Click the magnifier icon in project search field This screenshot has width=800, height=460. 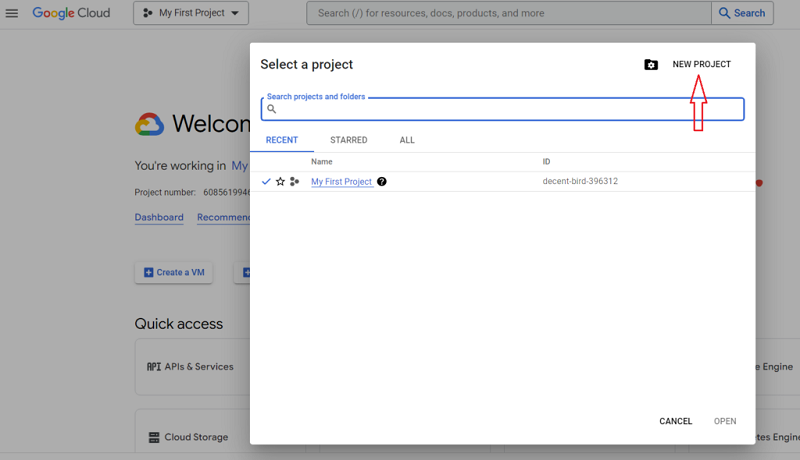pyautogui.click(x=271, y=109)
